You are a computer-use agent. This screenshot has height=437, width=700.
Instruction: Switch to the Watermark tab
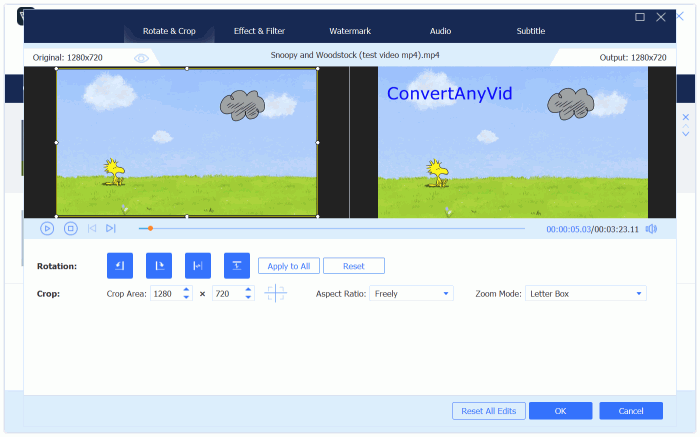[350, 31]
